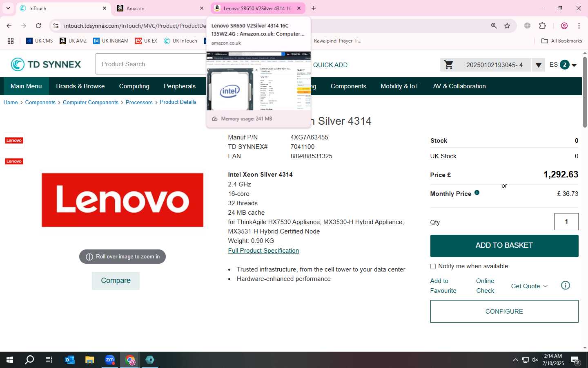Click the Qty input field
This screenshot has height=368, width=588.
click(x=566, y=222)
